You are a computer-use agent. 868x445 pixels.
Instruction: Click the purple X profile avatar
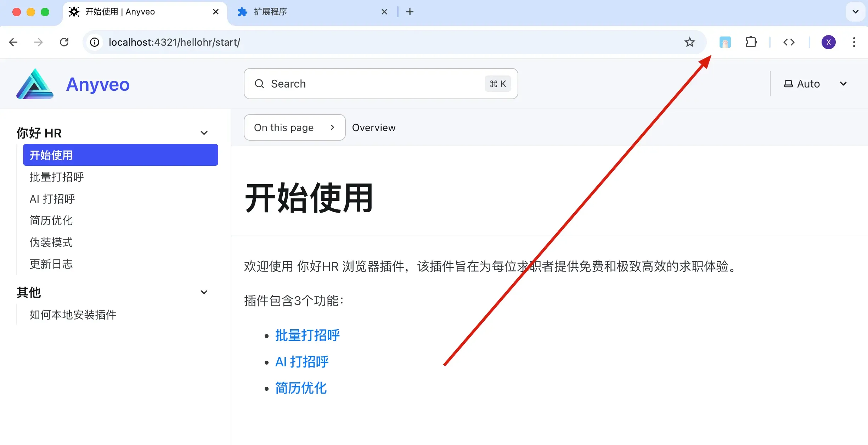(828, 42)
